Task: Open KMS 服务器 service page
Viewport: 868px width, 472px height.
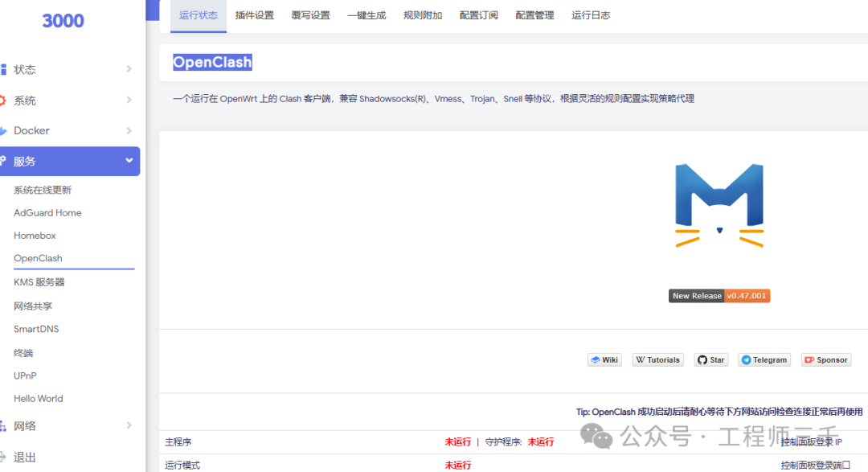Action: [39, 282]
